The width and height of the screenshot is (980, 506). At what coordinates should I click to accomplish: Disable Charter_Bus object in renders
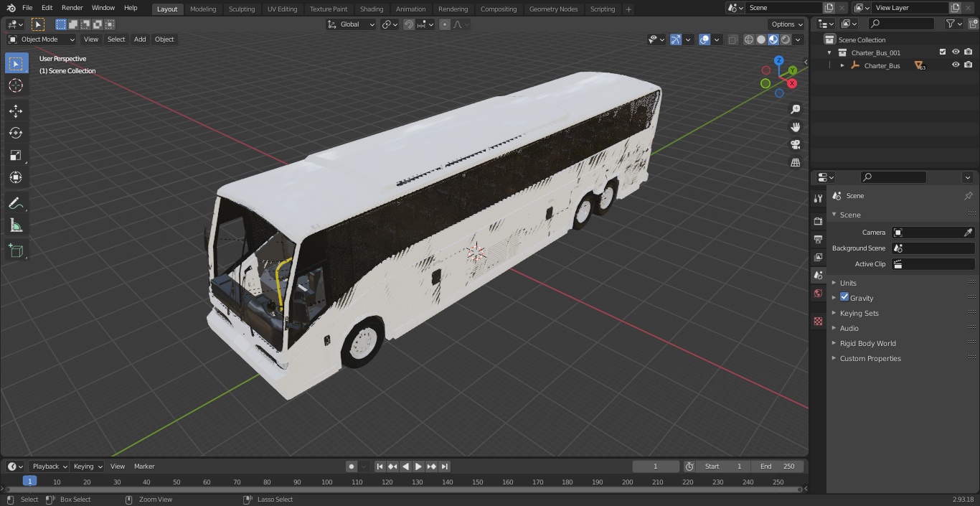968,65
